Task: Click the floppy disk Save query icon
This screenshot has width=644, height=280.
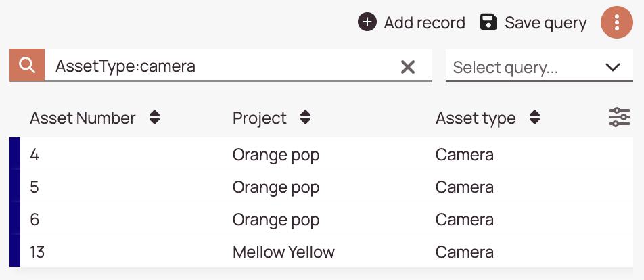Action: 488,22
